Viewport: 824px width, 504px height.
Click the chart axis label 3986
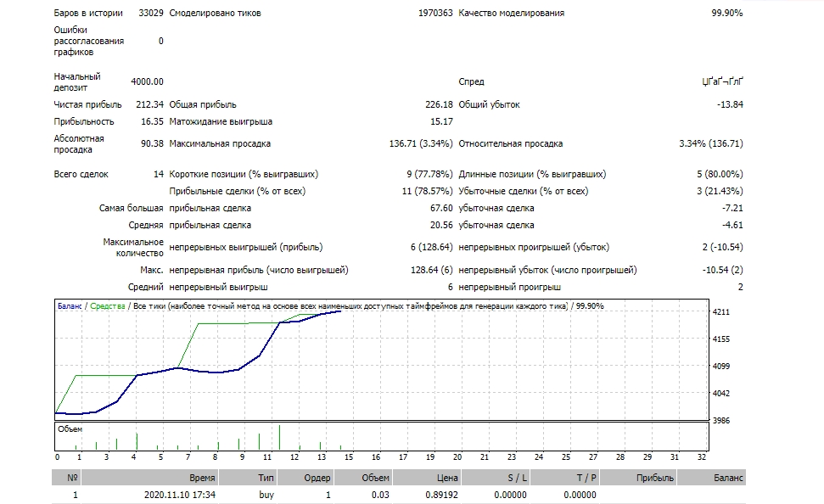coord(721,421)
